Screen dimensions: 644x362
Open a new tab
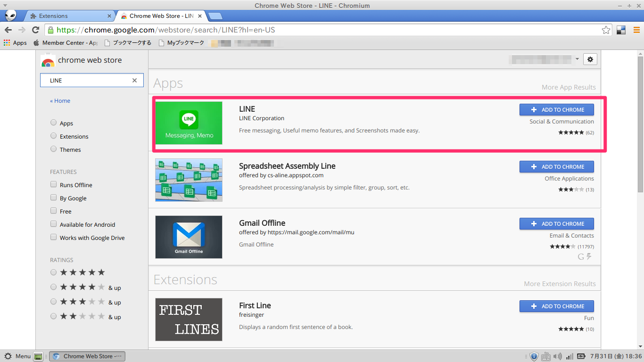click(x=215, y=16)
